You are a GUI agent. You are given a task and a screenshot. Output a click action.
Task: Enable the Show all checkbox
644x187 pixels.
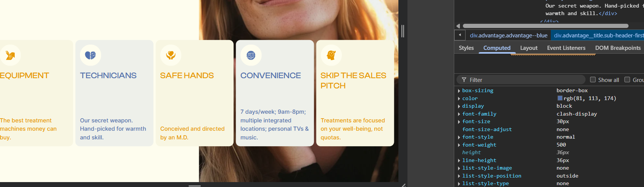click(x=593, y=80)
